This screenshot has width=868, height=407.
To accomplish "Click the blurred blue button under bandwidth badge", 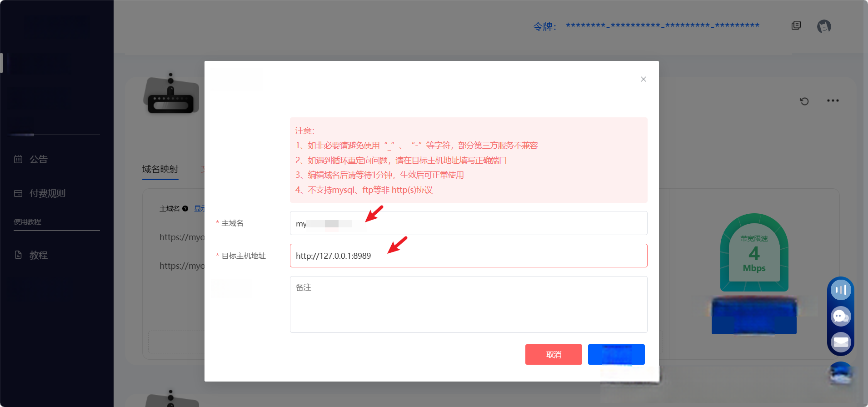I will pos(754,316).
